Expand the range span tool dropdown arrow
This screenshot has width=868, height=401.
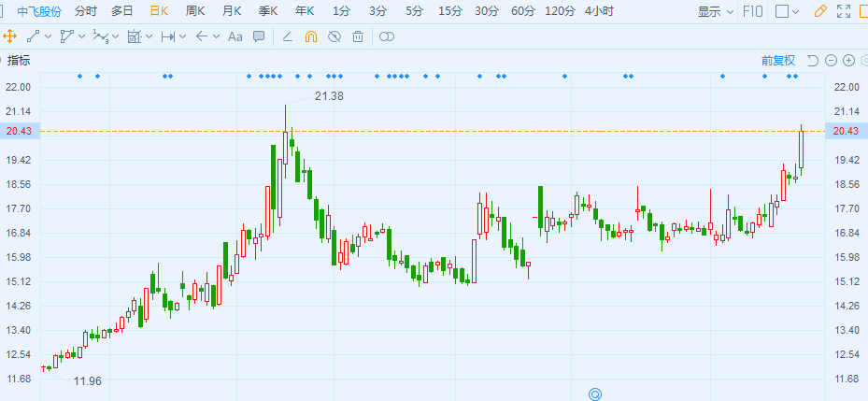click(x=183, y=37)
